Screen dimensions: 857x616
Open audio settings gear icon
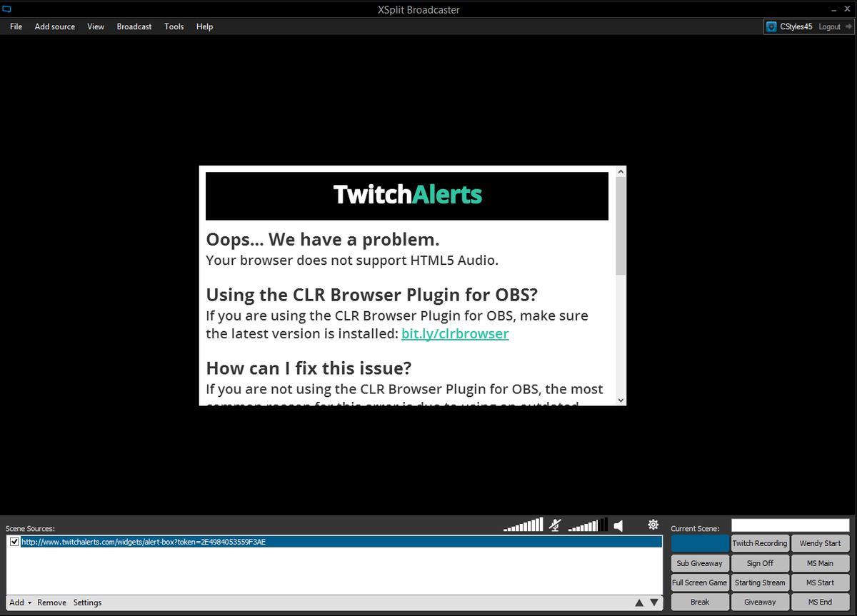click(x=653, y=525)
